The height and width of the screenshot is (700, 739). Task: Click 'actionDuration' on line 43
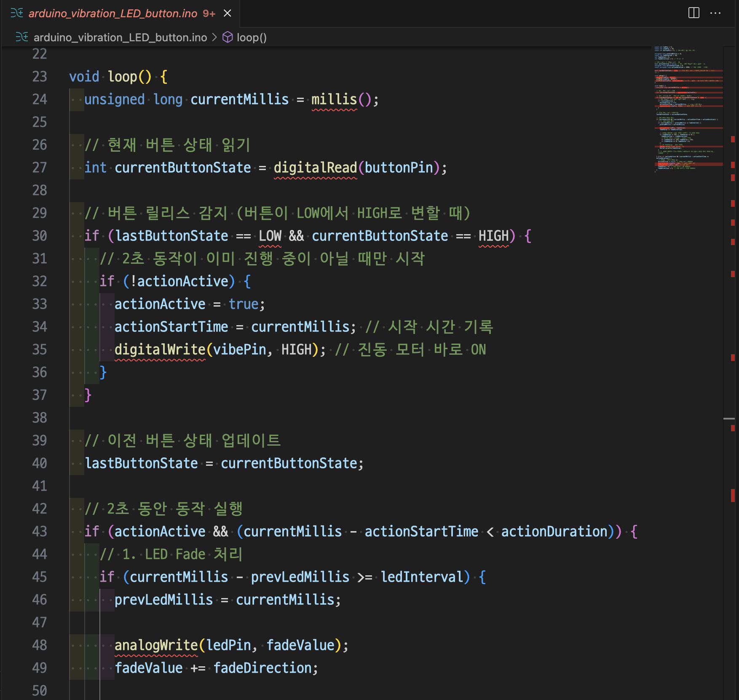(554, 532)
